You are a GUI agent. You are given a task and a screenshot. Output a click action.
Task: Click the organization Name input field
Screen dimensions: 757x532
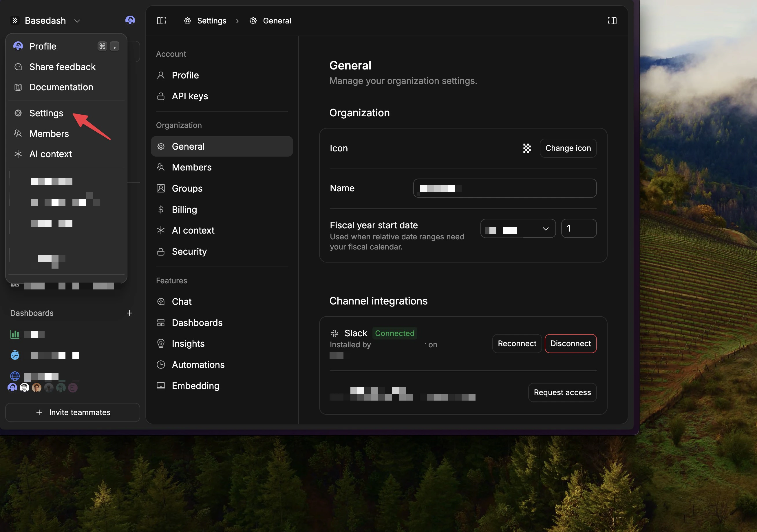pos(504,188)
